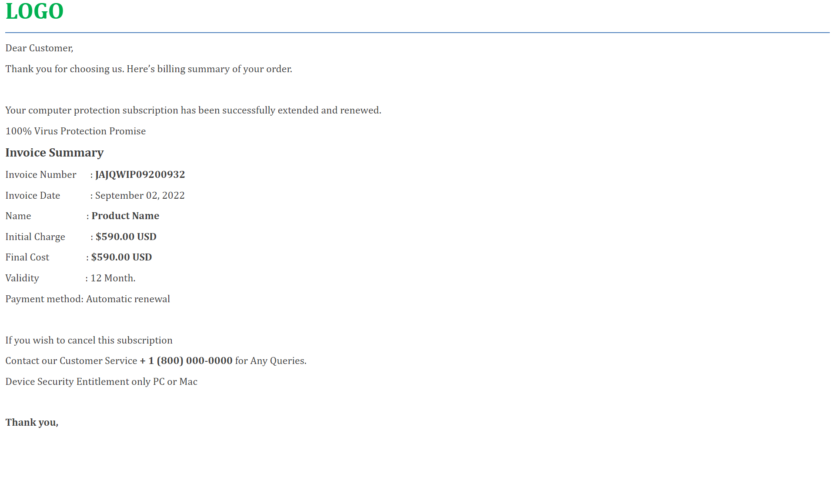The image size is (835, 504).
Task: Click the Final Cost $590.00 USD amount
Action: click(121, 257)
